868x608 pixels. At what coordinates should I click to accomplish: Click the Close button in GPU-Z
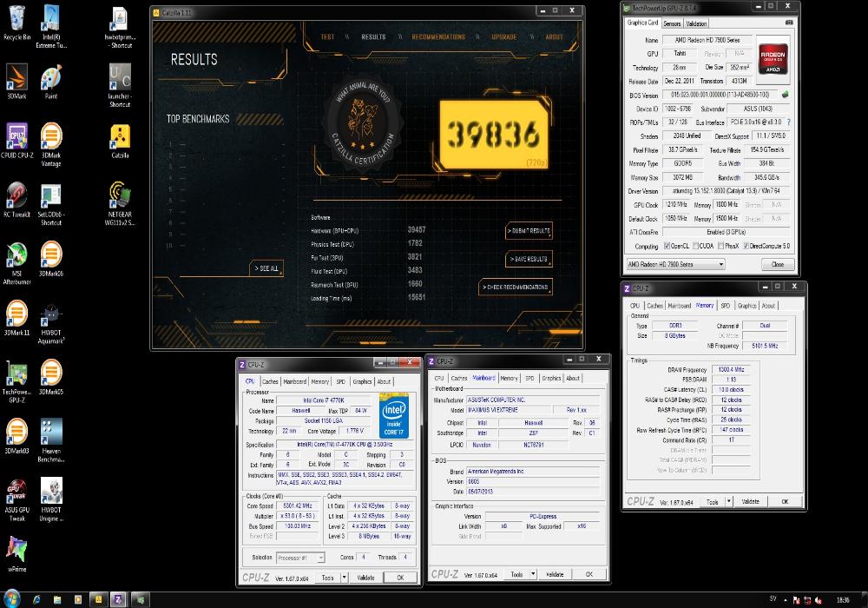pyautogui.click(x=778, y=264)
